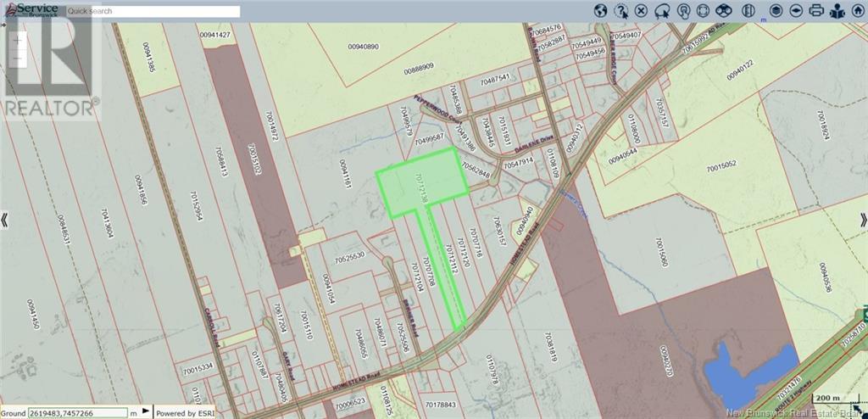
Task: Click the printer icon to print map
Action: pos(816,11)
